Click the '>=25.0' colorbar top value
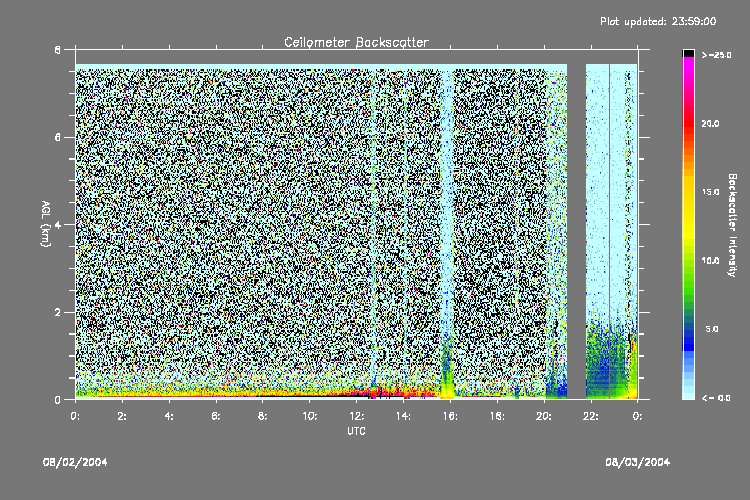 tap(717, 55)
